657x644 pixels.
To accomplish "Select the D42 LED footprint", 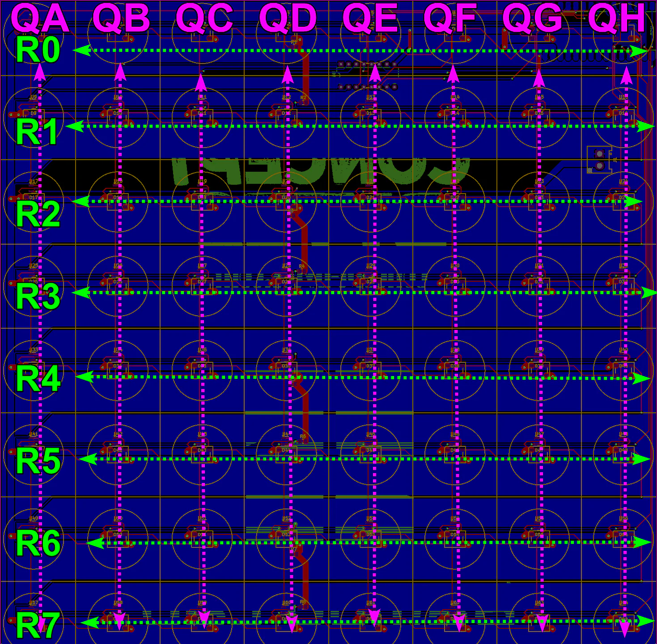I will point(118,454).
